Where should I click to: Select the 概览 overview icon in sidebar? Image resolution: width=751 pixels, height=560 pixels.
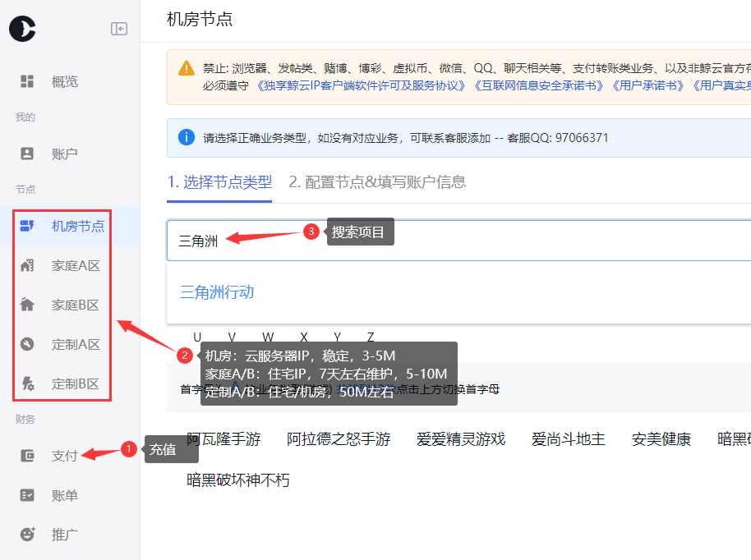click(x=28, y=80)
